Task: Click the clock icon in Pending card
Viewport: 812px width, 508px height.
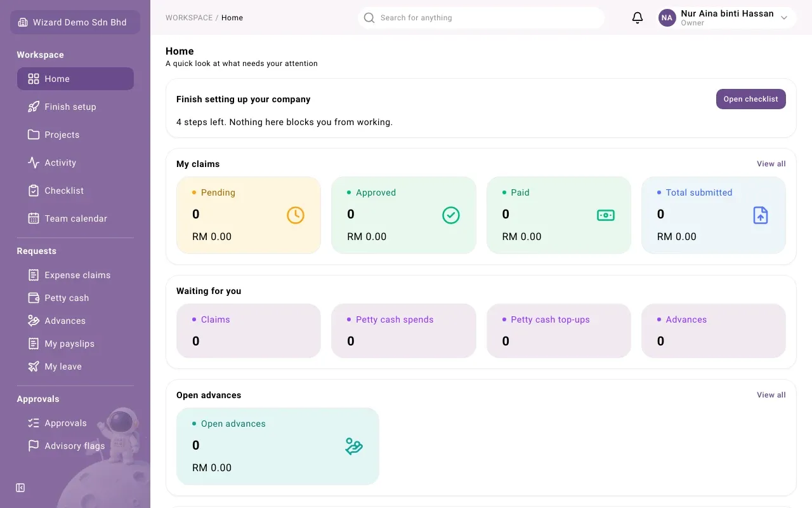Action: click(x=296, y=215)
